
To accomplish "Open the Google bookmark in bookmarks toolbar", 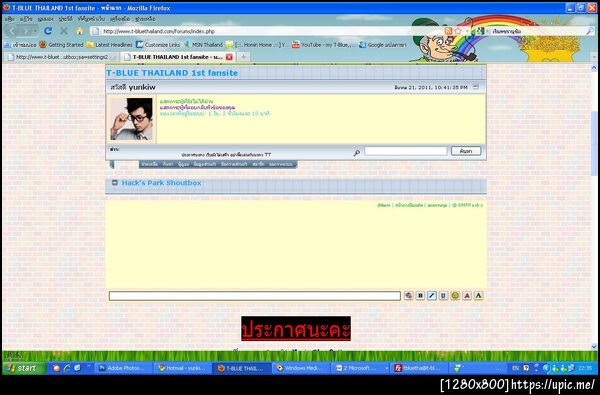I will (382, 45).
